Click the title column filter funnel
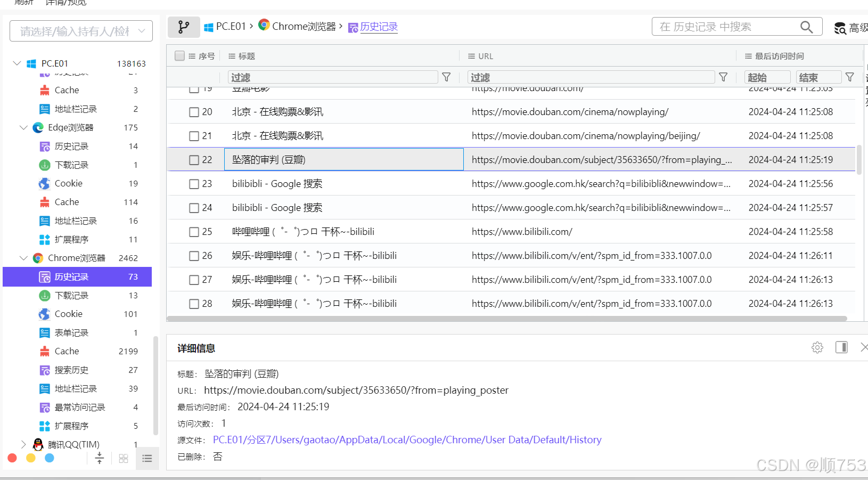The width and height of the screenshot is (868, 480). (x=446, y=77)
